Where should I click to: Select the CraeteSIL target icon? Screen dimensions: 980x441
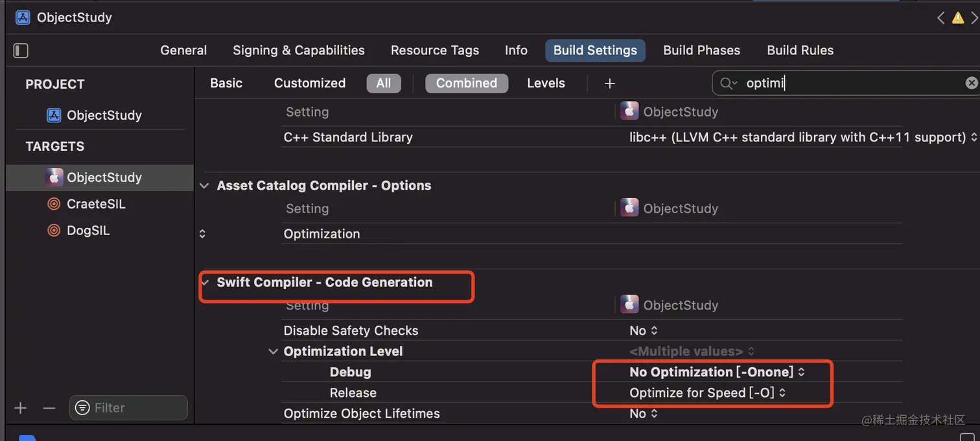(x=54, y=204)
